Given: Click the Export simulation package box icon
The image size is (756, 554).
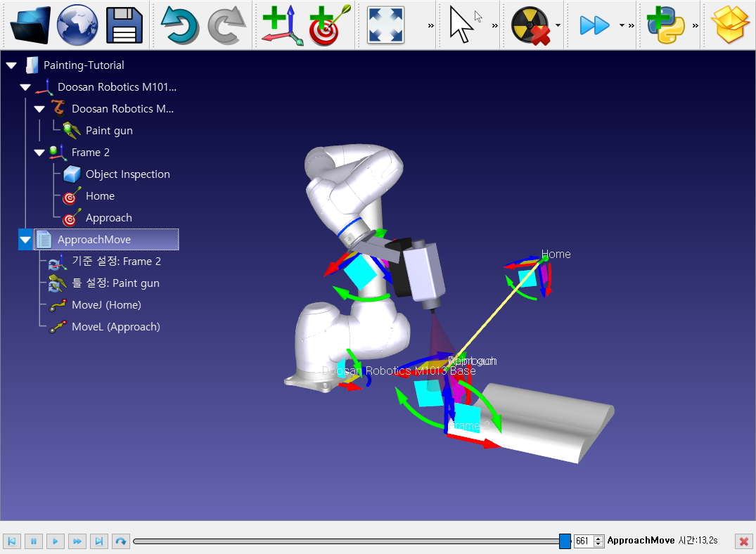Looking at the screenshot, I should (731, 25).
